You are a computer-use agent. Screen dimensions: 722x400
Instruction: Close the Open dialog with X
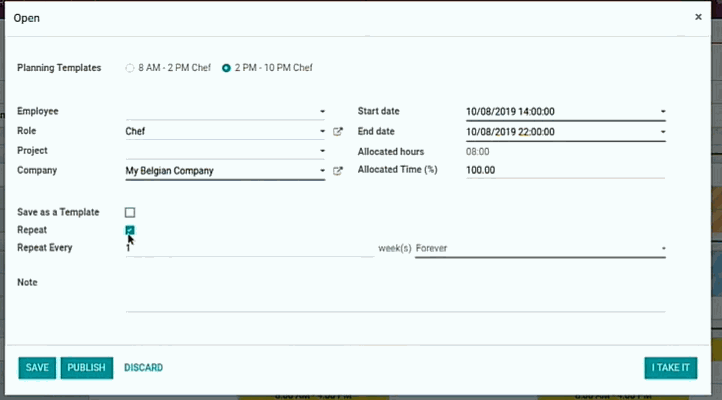tap(698, 17)
